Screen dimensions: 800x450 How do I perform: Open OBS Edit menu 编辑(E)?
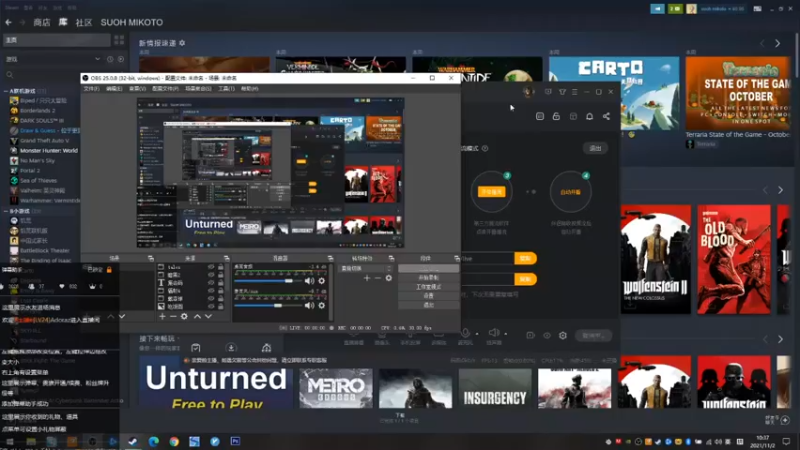pos(114,89)
